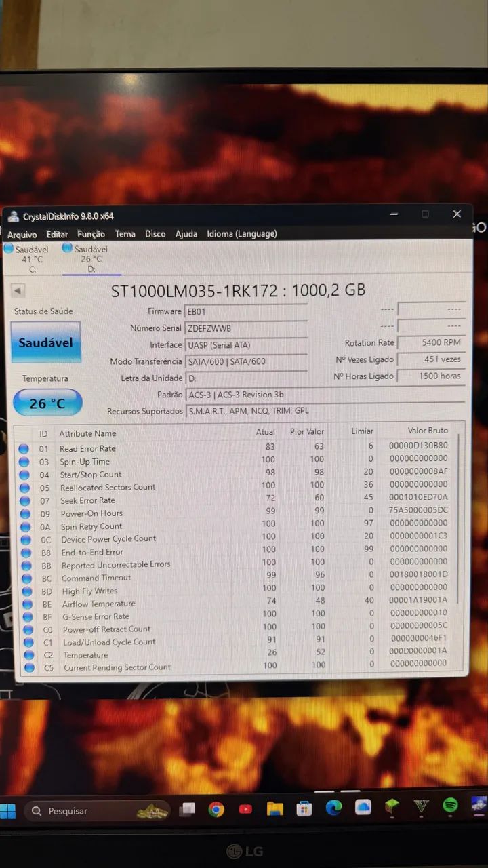This screenshot has width=488, height=868.
Task: Click the Modo Transferência field SATA/600
Action: coord(246,361)
